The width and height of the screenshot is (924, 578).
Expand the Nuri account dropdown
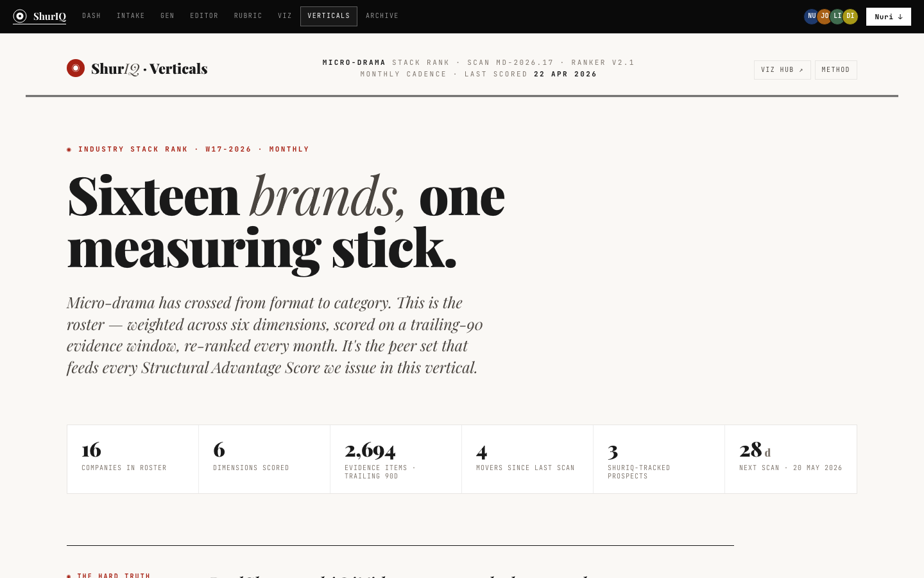point(888,17)
